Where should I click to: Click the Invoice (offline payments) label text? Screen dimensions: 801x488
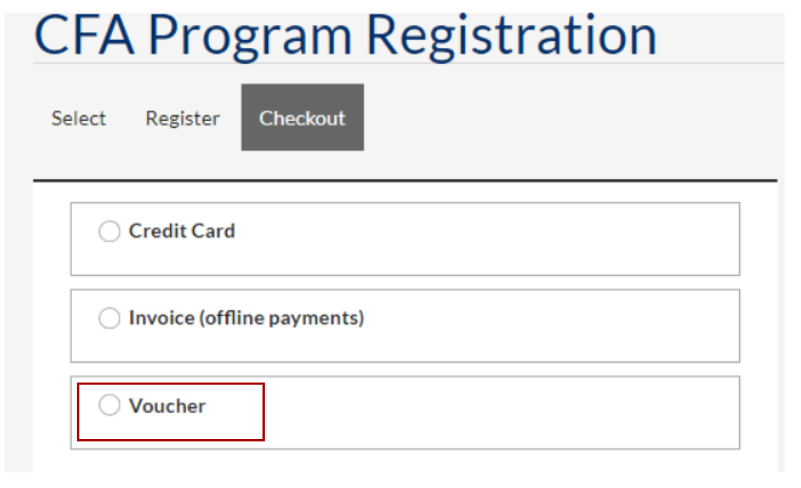pos(246,319)
